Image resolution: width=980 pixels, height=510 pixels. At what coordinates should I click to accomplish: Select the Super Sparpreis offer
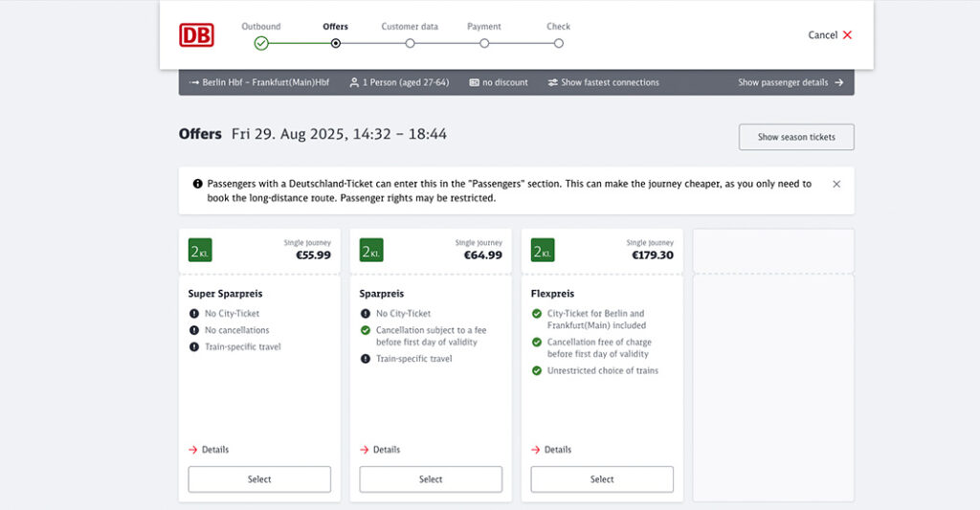[259, 479]
